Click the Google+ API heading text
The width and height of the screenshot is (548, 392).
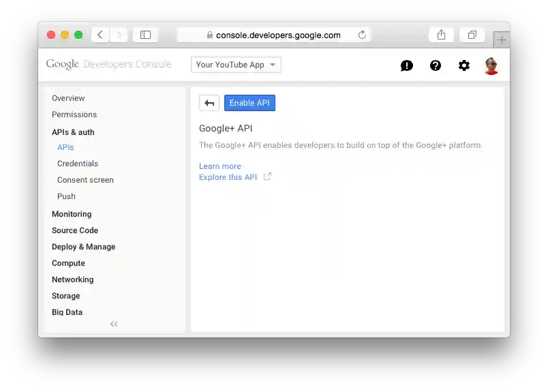pos(226,128)
